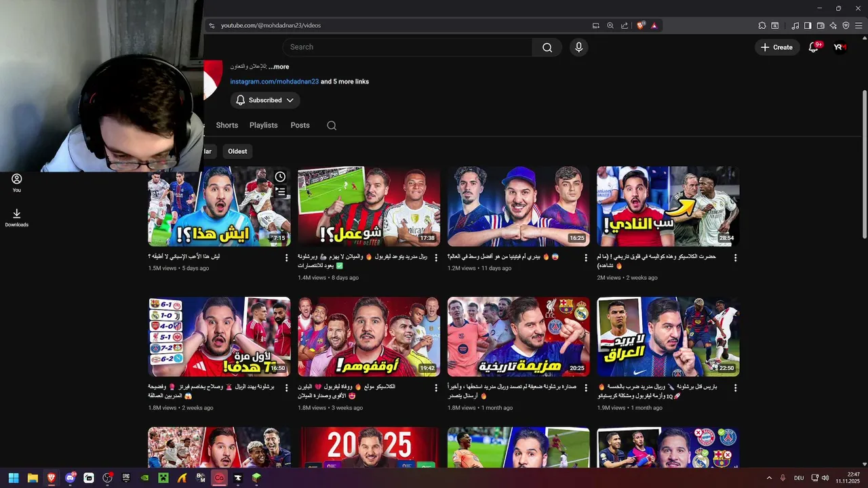Open the Brave Wallet icon
This screenshot has width=868, height=488.
821,26
